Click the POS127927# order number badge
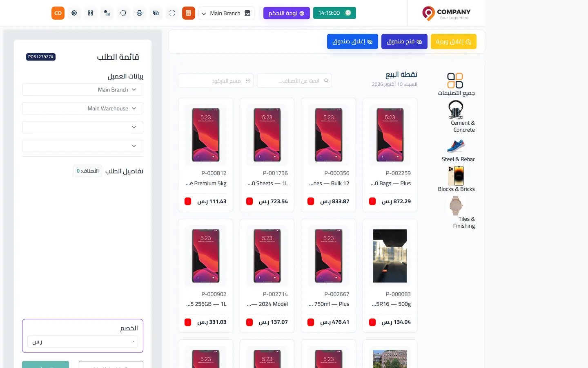The width and height of the screenshot is (588, 368). pyautogui.click(x=41, y=57)
